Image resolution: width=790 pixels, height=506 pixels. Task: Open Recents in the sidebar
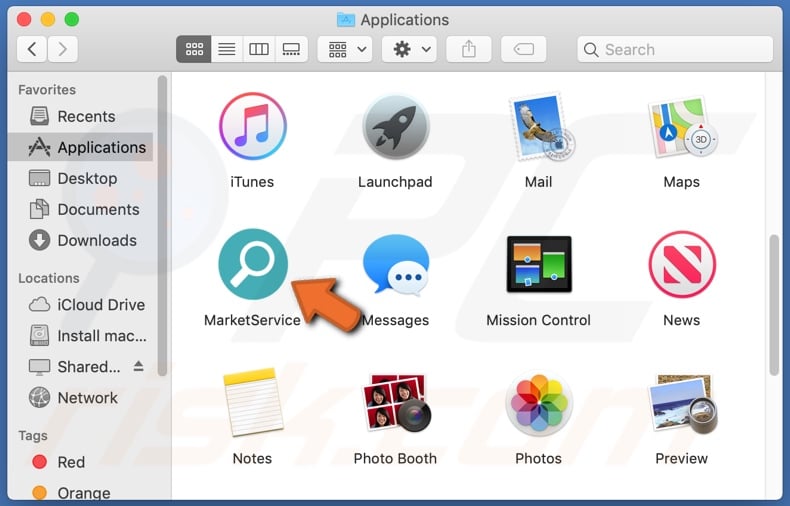[x=81, y=116]
